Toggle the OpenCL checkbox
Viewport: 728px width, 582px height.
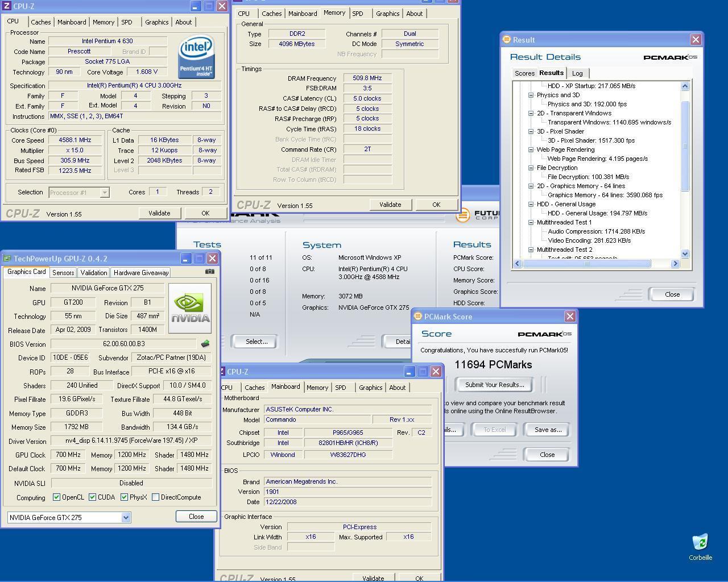(56, 497)
